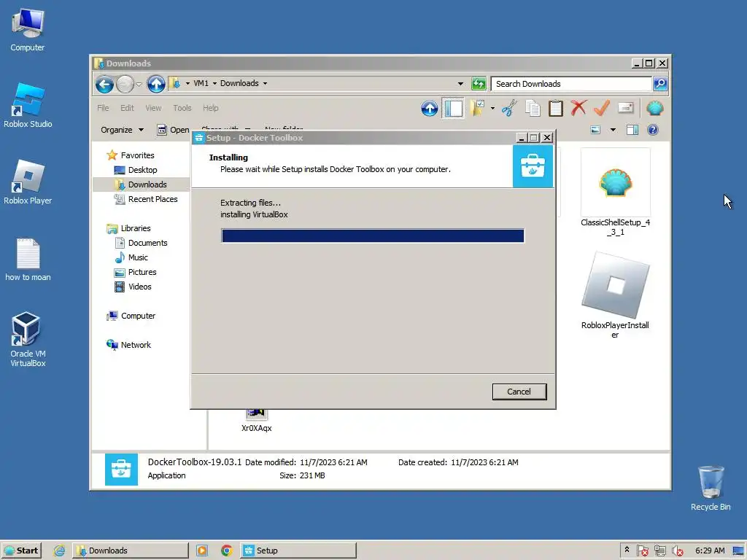This screenshot has width=747, height=560.
Task: Click DockerToolbox icon in details pane
Action: (x=121, y=469)
